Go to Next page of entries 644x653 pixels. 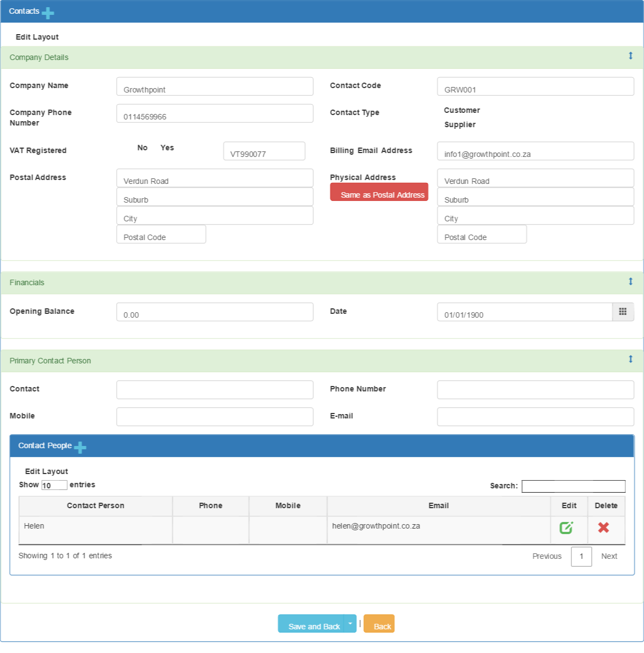tap(609, 557)
